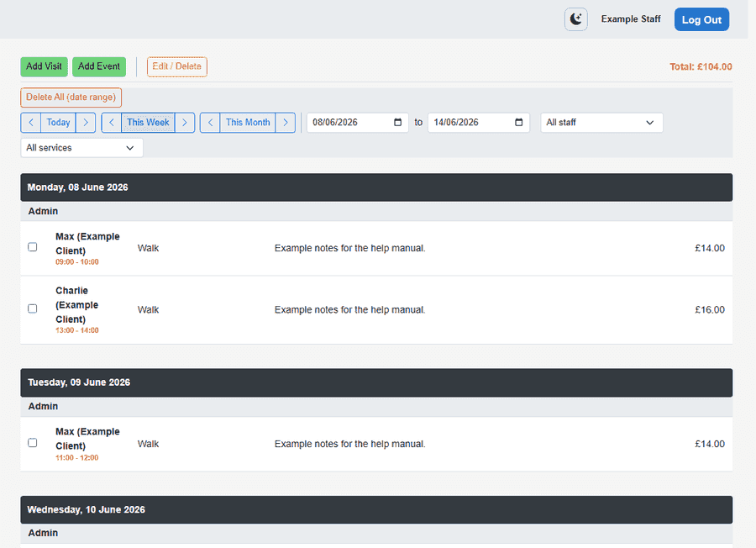
Task: Click Delete All (date range) button
Action: [x=71, y=97]
